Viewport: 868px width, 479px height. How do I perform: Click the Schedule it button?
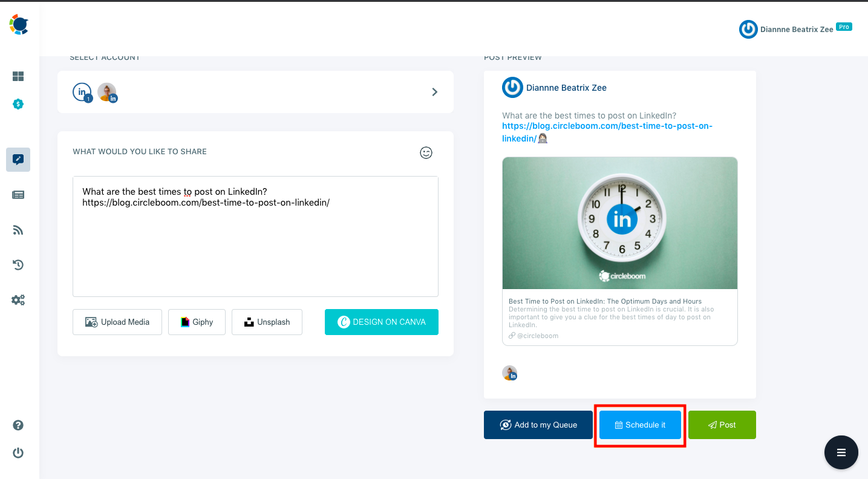click(x=640, y=425)
